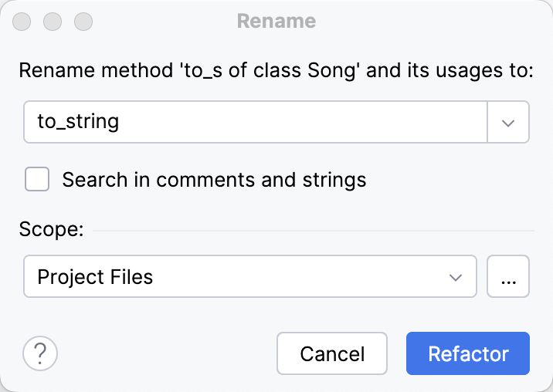The width and height of the screenshot is (553, 392).
Task: Click the help question mark icon
Action: point(40,353)
